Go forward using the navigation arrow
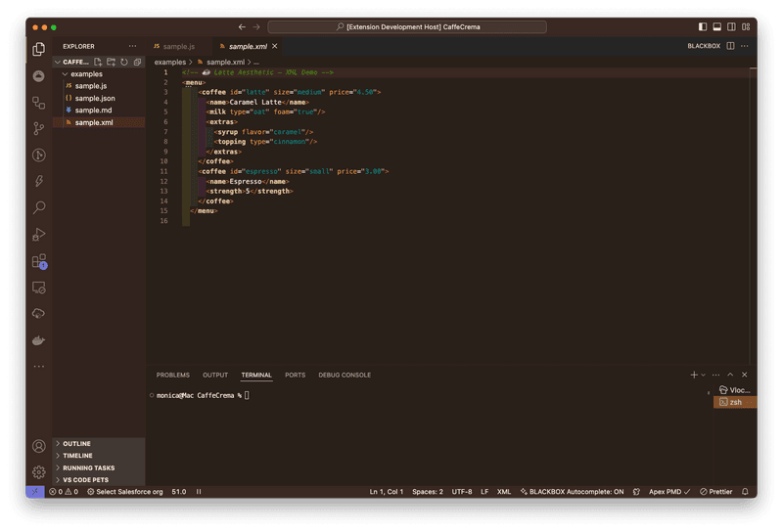The height and width of the screenshot is (532, 783). coord(256,27)
